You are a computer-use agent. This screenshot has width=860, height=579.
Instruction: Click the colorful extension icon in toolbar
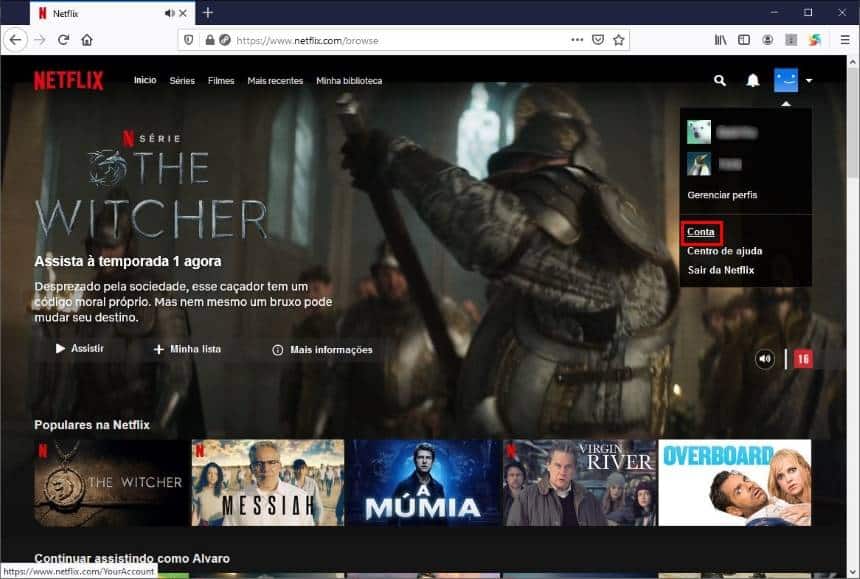point(815,40)
